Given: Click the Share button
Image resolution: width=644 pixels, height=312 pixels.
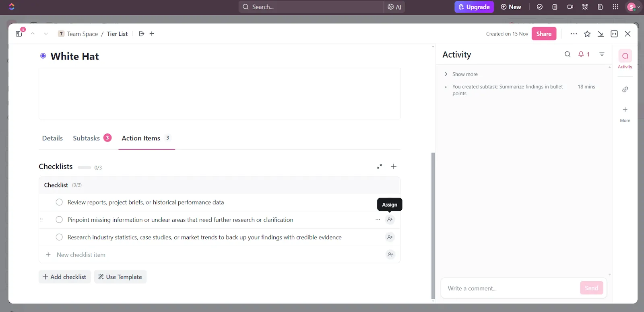Looking at the screenshot, I should [544, 34].
